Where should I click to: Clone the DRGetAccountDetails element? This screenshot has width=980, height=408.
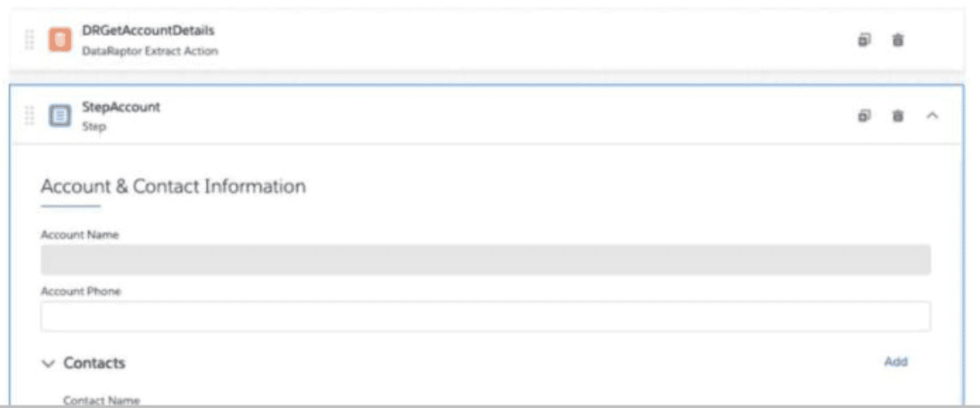click(x=864, y=39)
